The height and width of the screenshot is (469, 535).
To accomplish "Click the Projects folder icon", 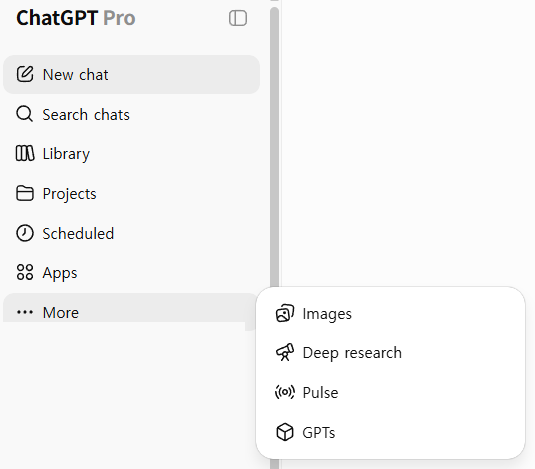I will pyautogui.click(x=25, y=193).
